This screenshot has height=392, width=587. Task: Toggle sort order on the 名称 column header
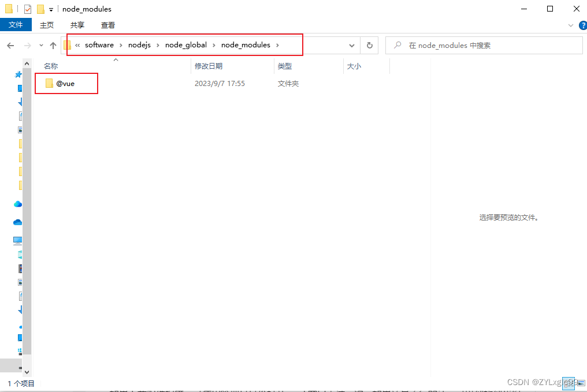click(51, 66)
